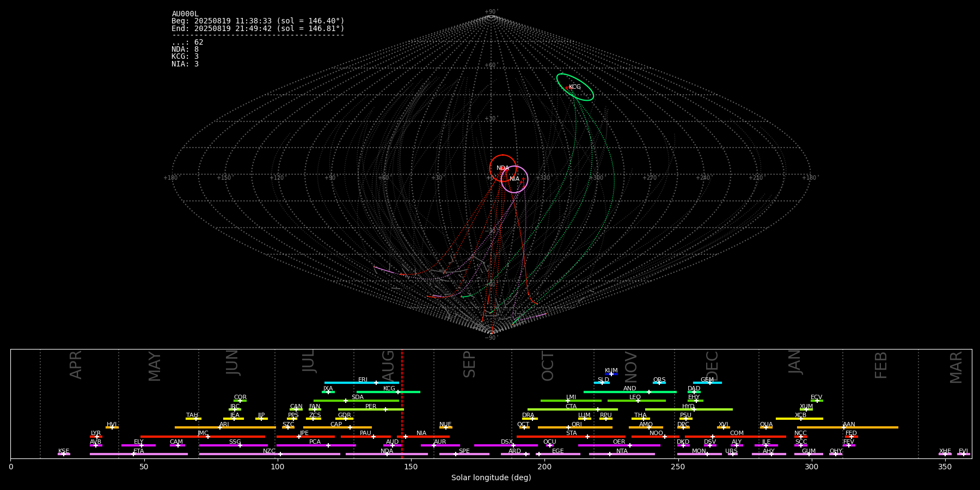The image size is (980, 490).
Task: Click the cyan GEM shower bar
Action: point(707,383)
